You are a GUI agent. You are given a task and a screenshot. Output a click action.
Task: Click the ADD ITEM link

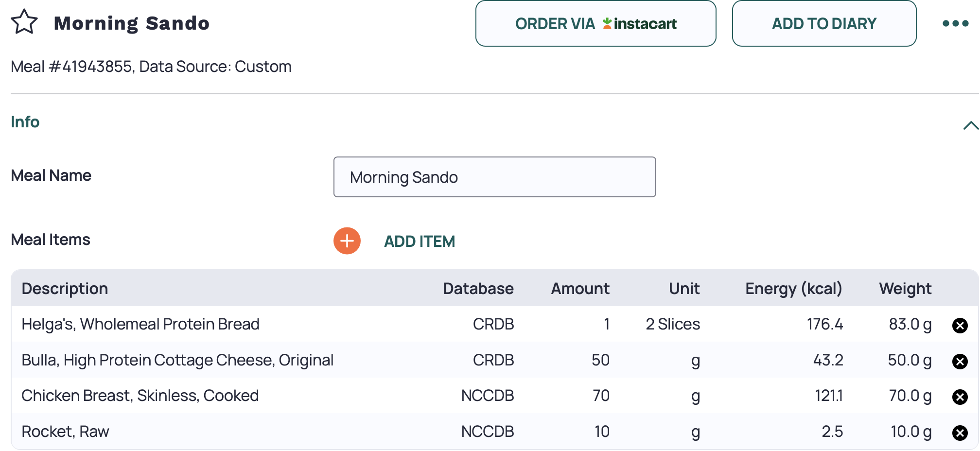[420, 242]
